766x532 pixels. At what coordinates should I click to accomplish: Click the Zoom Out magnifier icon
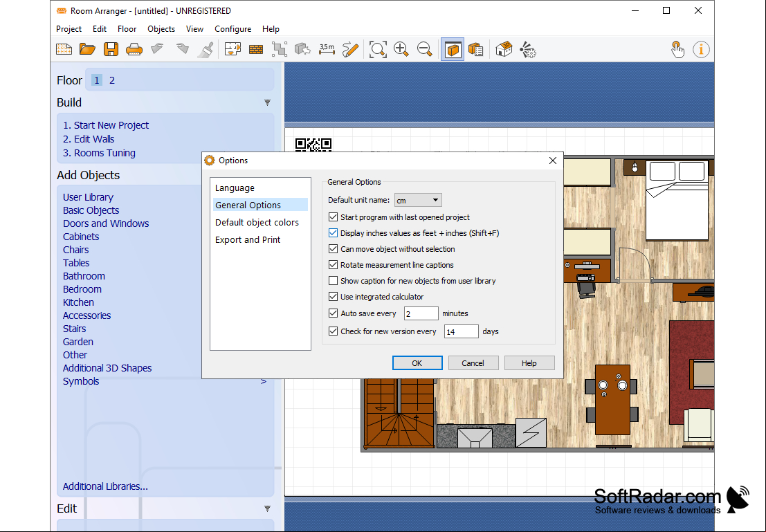click(425, 49)
